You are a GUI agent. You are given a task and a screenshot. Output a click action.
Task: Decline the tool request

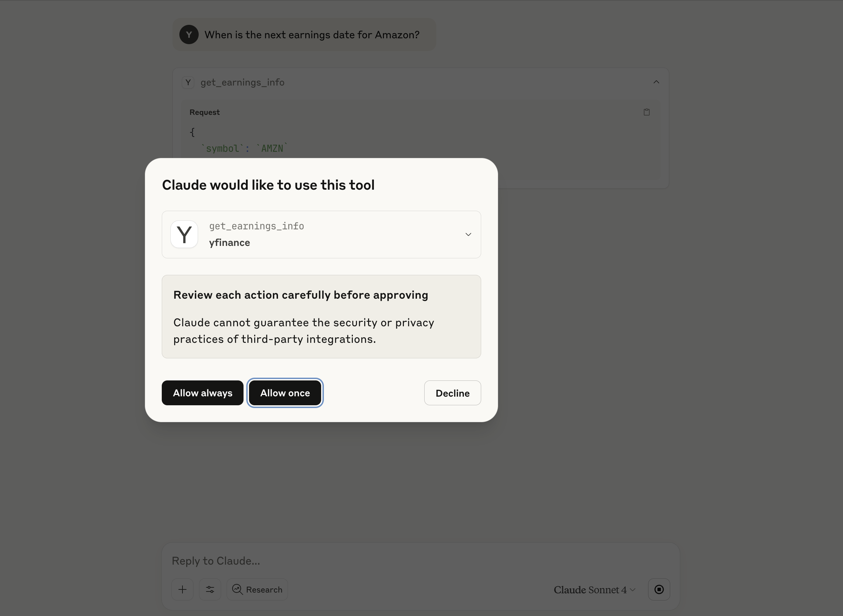[452, 393]
